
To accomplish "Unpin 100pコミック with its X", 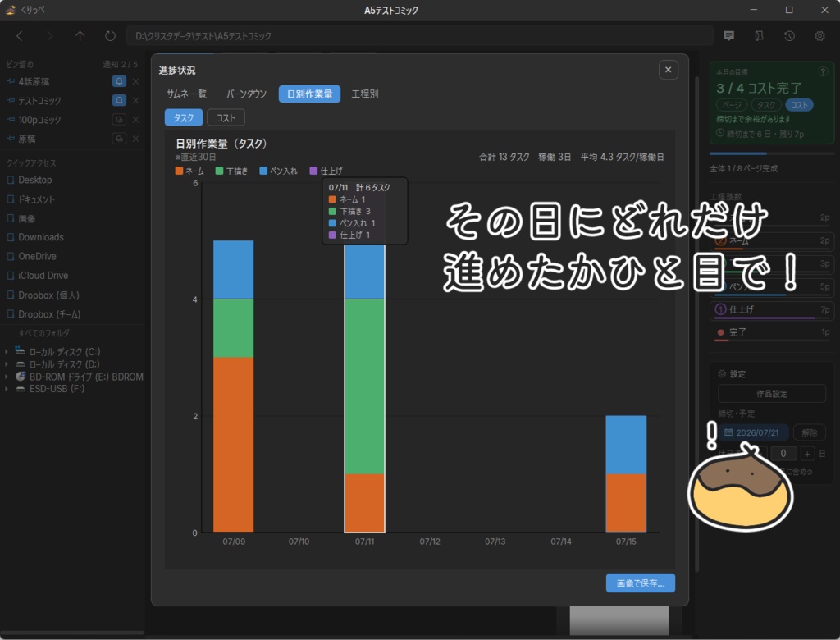I will 136,120.
